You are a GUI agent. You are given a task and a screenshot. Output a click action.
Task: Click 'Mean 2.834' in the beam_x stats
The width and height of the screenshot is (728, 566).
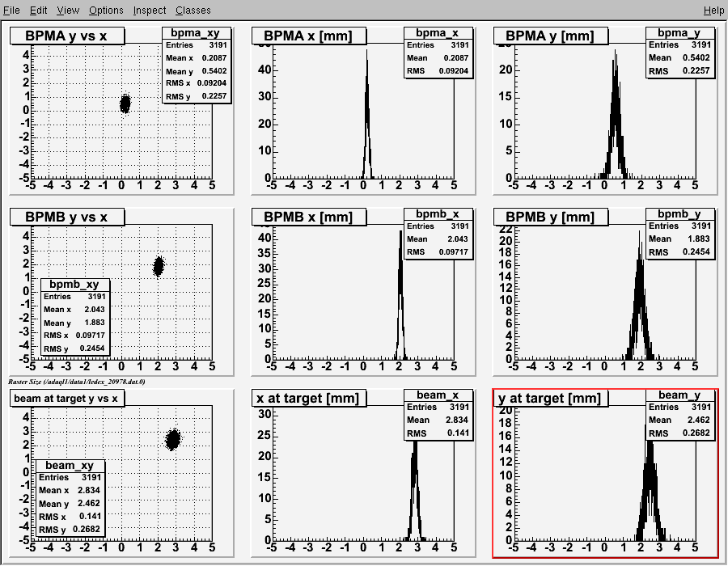438,420
